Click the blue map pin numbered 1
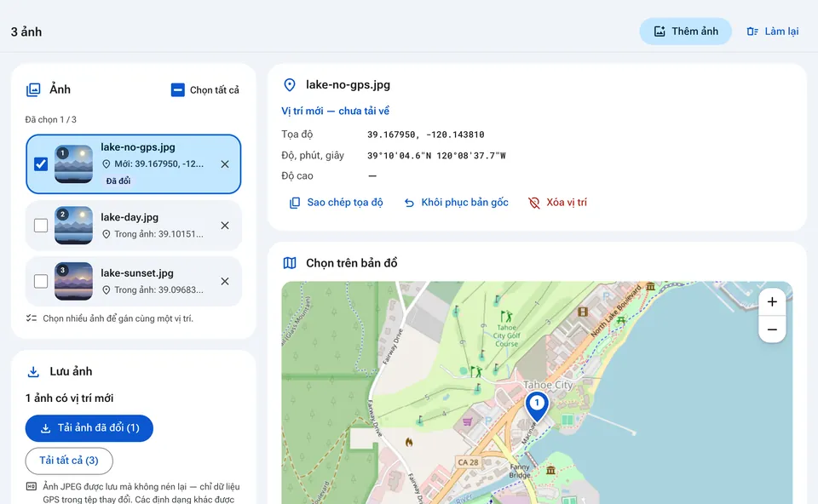Viewport: 818px width, 504px height. tap(537, 405)
